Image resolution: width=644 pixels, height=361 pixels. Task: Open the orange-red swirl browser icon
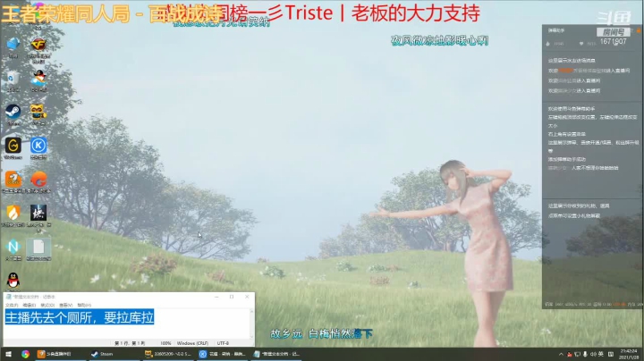click(38, 180)
